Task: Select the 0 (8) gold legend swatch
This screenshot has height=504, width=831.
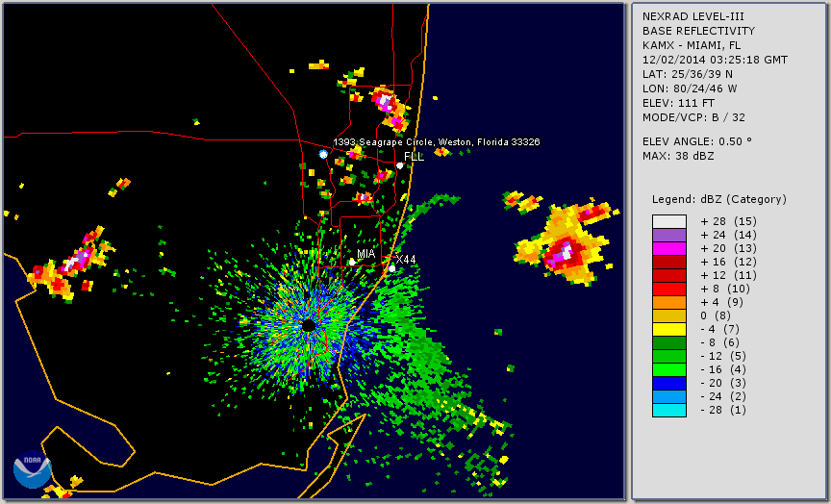Action: [x=669, y=315]
